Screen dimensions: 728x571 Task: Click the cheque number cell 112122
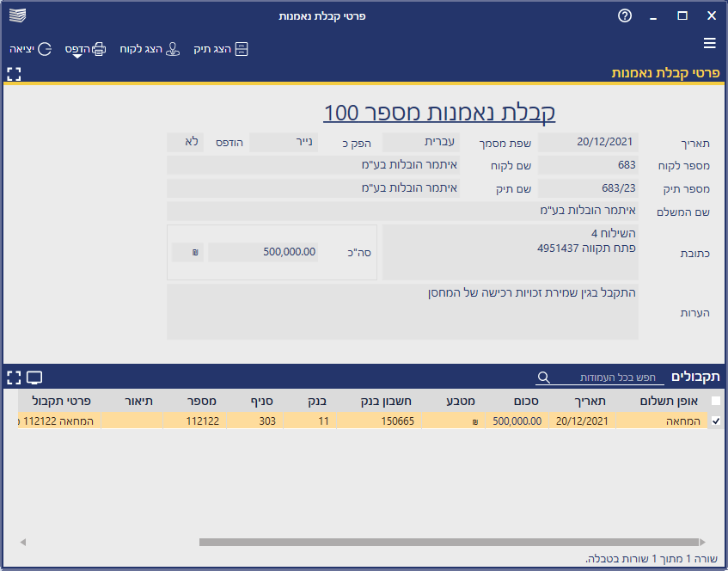coord(194,421)
